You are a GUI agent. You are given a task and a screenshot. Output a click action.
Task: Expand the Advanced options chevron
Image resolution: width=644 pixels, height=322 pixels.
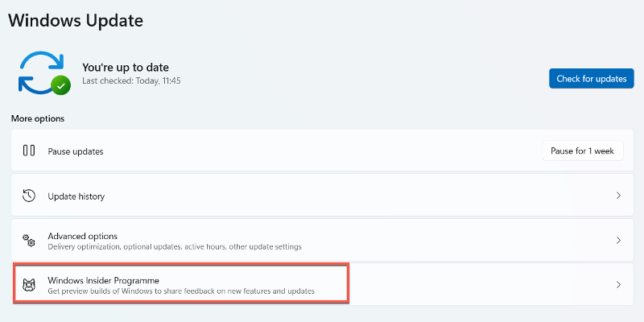pos(618,240)
